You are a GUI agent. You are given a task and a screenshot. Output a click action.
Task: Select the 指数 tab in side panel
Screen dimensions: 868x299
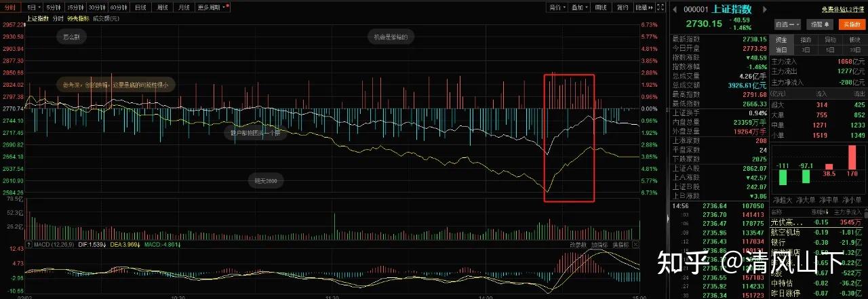[x=806, y=40]
